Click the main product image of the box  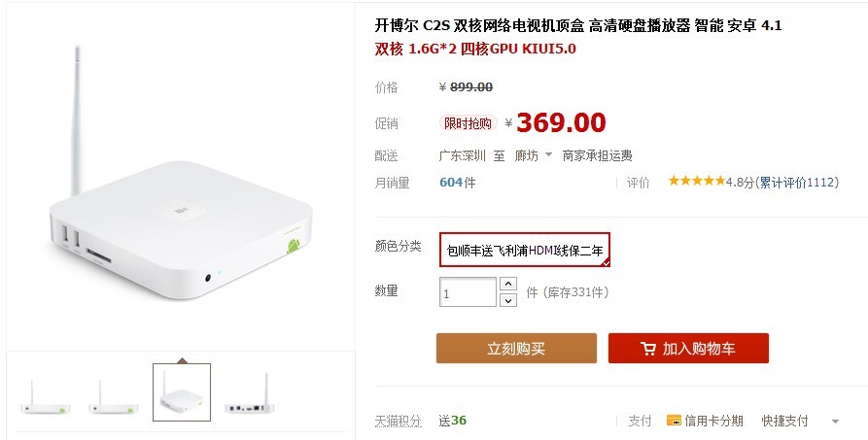[x=181, y=177]
